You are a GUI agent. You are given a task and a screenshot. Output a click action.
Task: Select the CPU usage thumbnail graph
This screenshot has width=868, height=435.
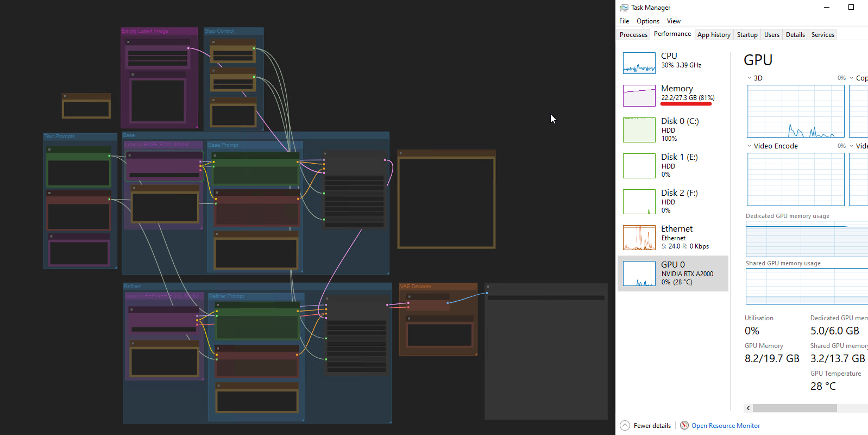(x=639, y=63)
